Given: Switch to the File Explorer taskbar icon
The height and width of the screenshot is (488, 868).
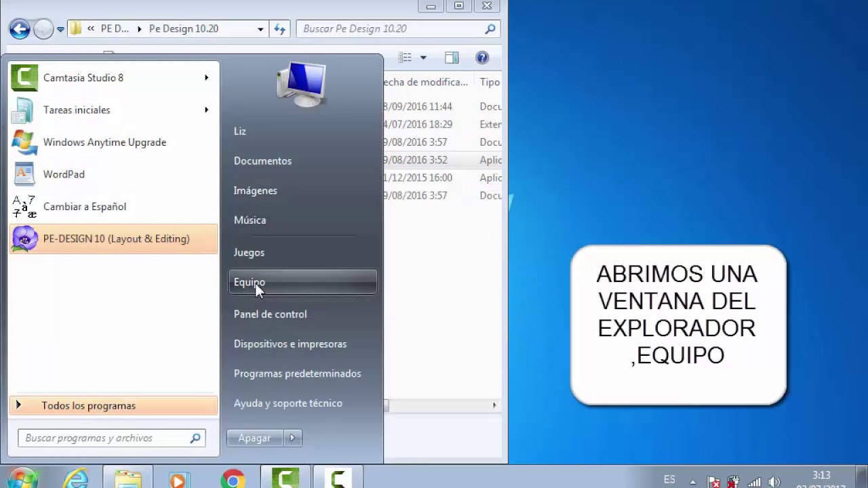Looking at the screenshot, I should click(127, 479).
